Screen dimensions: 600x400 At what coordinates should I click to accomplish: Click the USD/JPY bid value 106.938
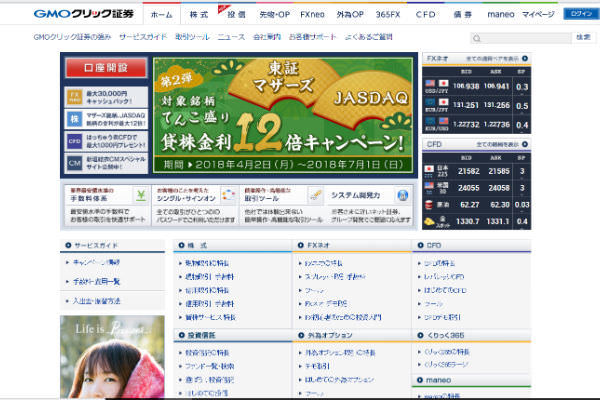466,86
